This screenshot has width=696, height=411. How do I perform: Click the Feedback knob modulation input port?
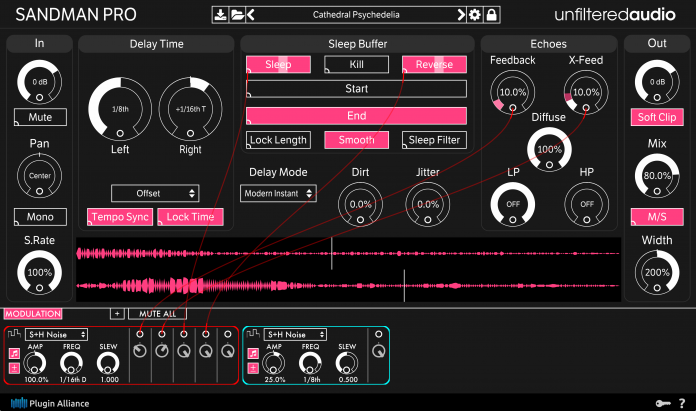click(513, 107)
